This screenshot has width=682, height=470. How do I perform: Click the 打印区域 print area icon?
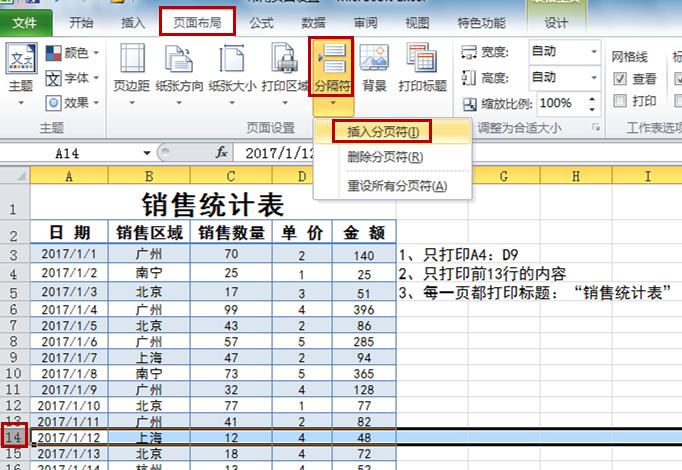284,58
